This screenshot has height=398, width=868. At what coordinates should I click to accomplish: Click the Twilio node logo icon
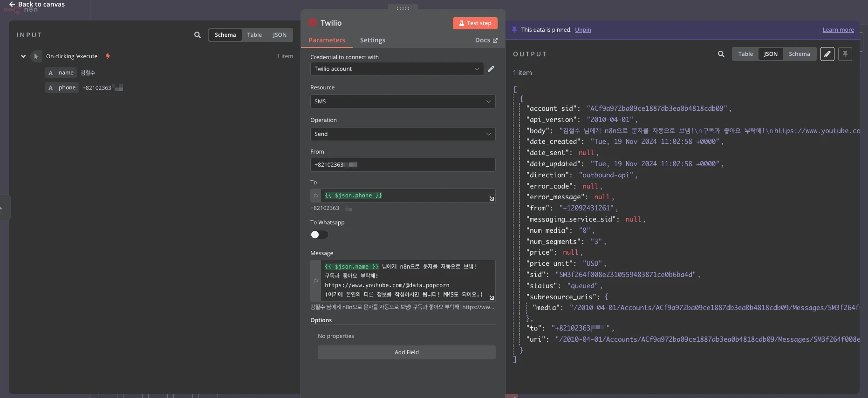tap(313, 23)
